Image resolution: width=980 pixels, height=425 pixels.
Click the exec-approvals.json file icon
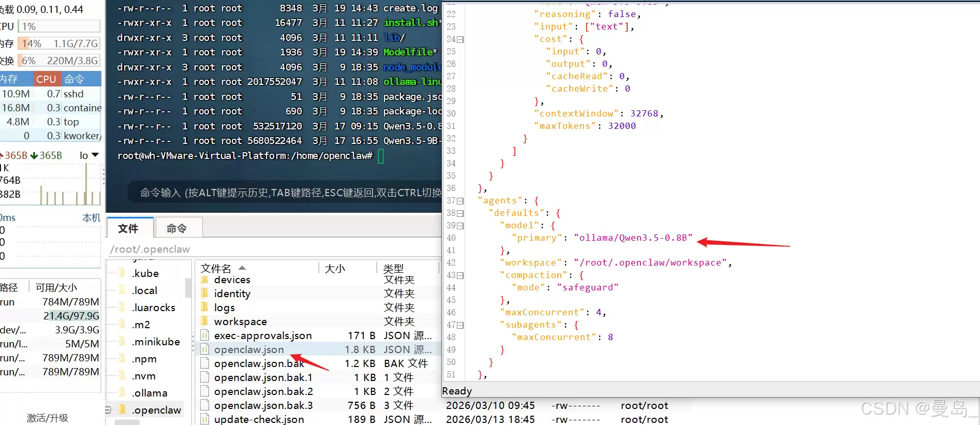205,335
